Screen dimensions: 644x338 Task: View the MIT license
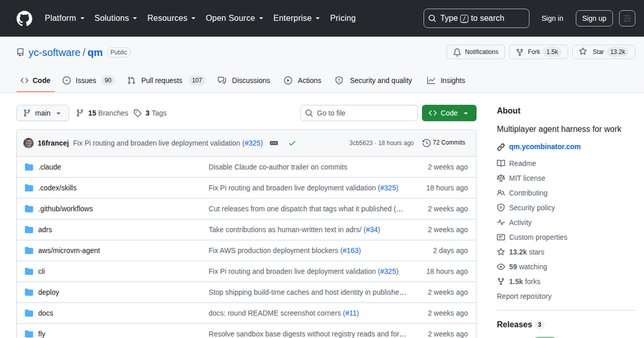pyautogui.click(x=521, y=178)
